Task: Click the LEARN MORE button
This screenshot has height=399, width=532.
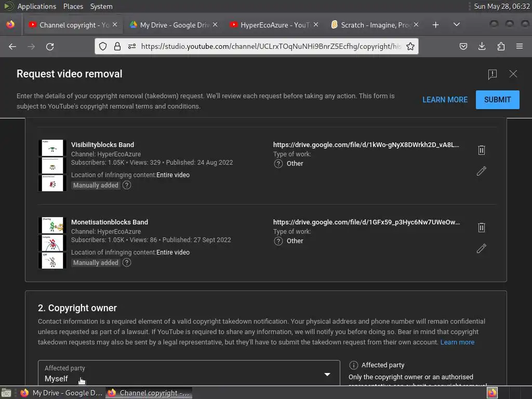Action: (x=445, y=100)
